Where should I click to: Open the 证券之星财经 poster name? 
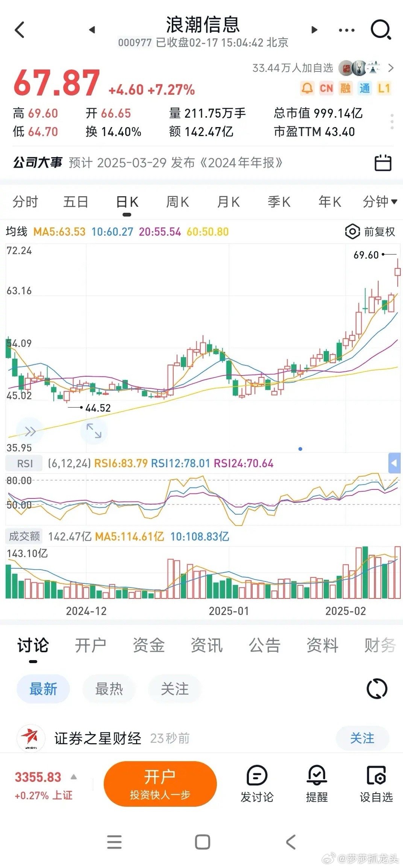[x=98, y=738]
